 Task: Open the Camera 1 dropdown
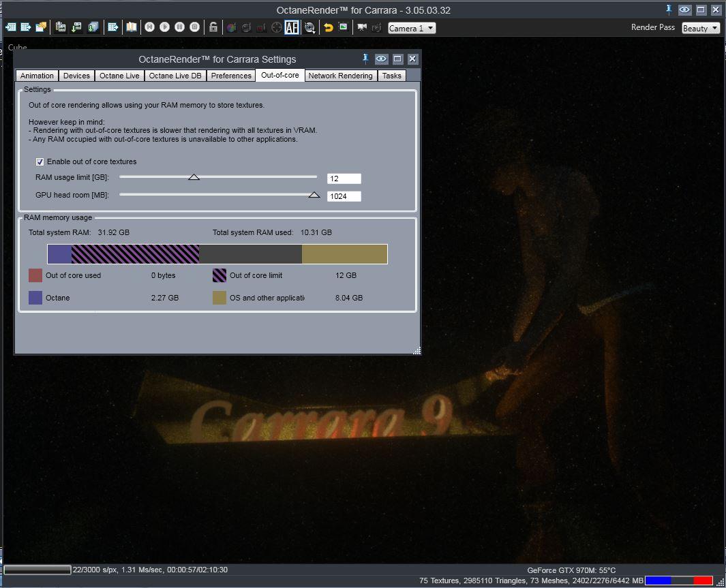(412, 28)
